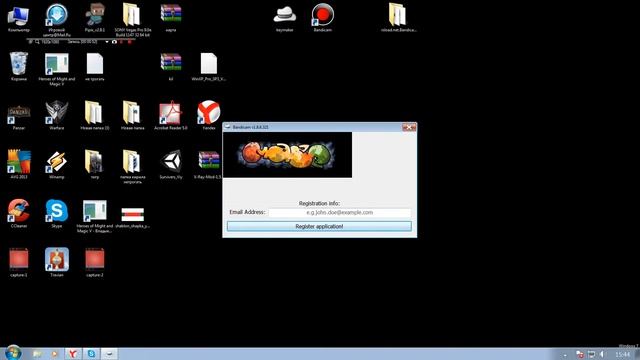640x360 pixels.
Task: Close the Bandicam keygen dialog window
Action: click(409, 127)
